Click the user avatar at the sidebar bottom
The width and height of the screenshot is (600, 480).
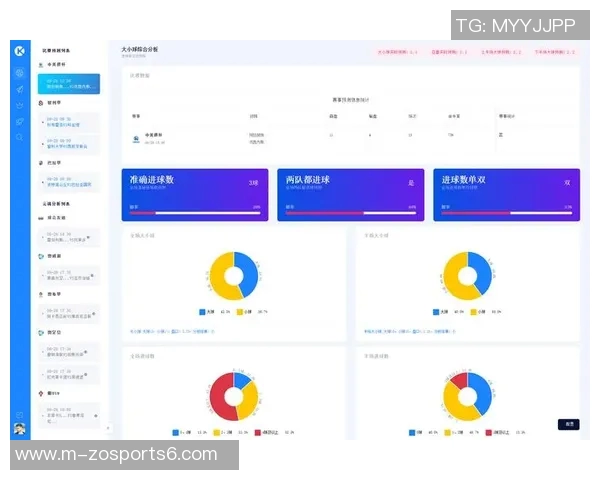pos(20,429)
